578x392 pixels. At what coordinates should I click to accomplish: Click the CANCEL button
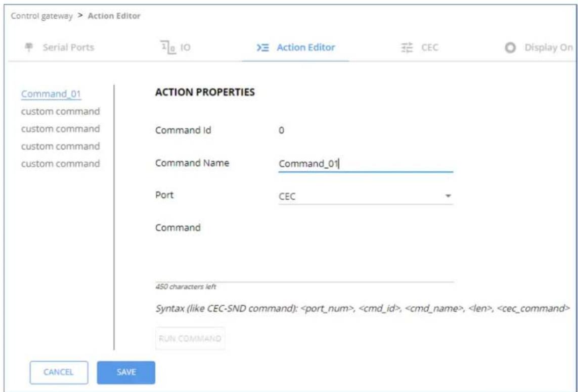click(59, 372)
